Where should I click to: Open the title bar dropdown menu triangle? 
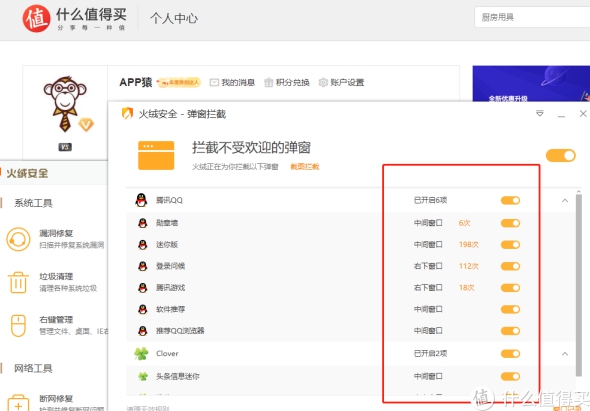[540, 113]
